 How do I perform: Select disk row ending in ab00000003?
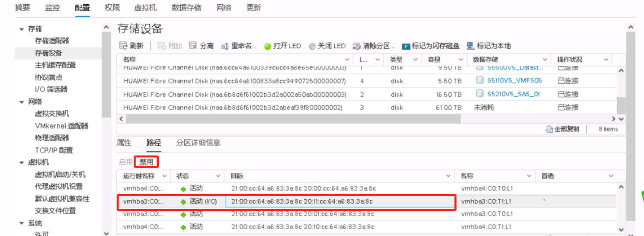(366, 94)
